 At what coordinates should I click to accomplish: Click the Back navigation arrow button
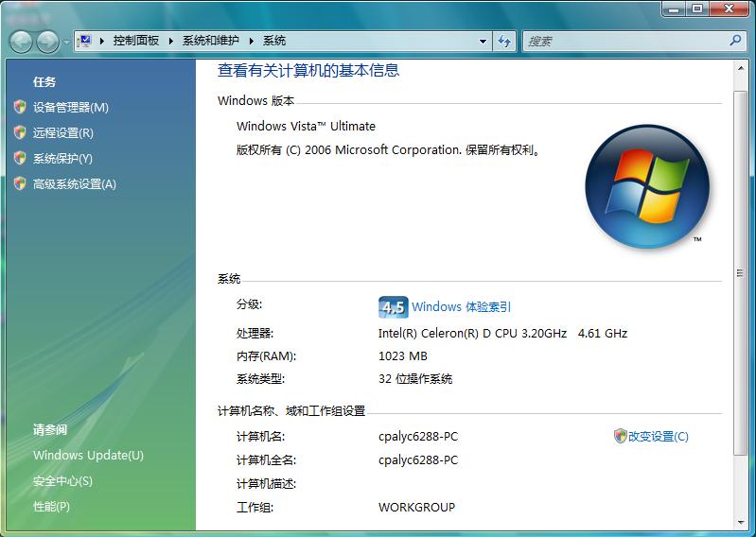[21, 42]
